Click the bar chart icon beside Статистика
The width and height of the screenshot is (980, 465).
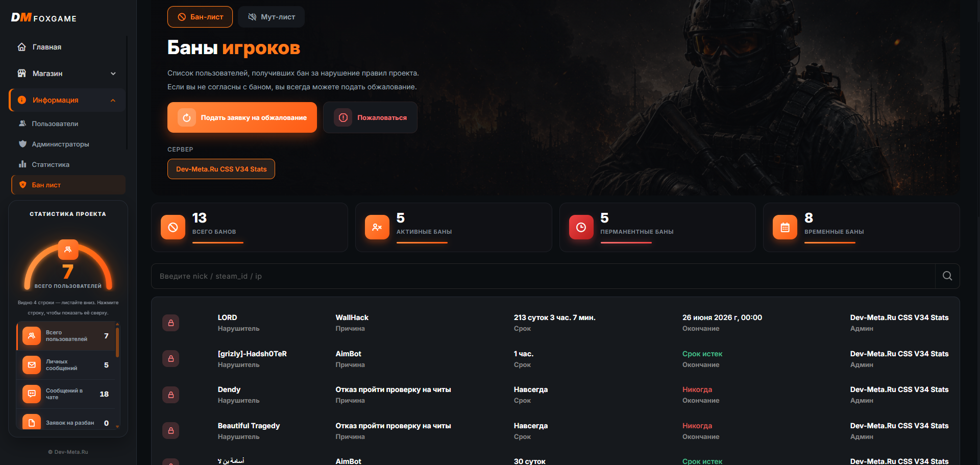(x=22, y=164)
